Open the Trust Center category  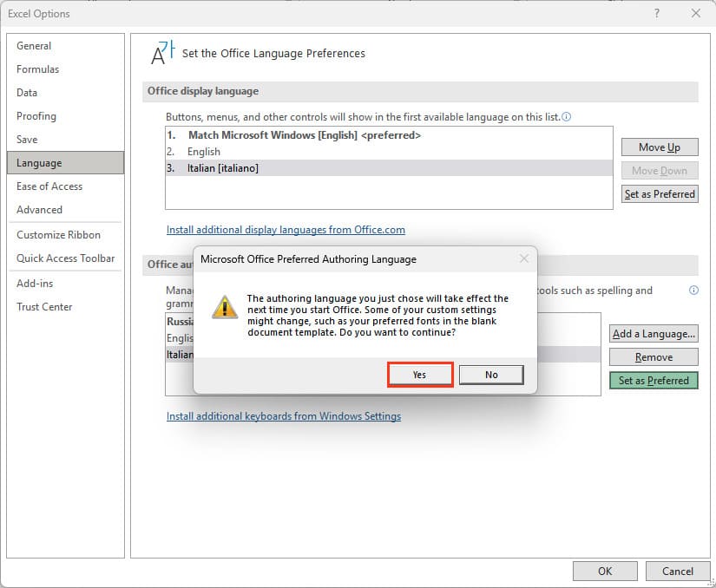(x=65, y=306)
